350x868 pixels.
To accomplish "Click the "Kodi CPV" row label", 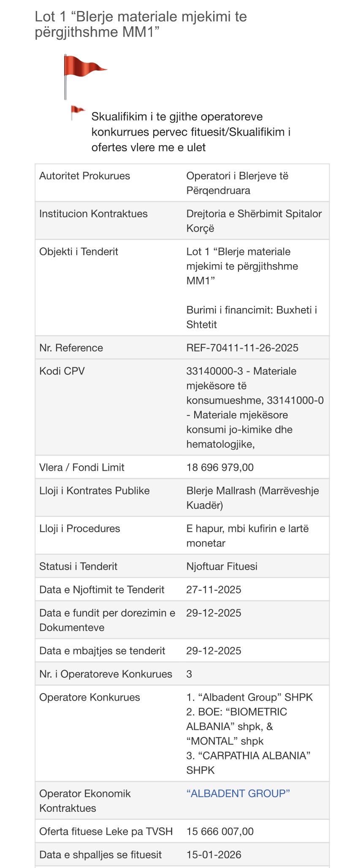I will point(62,371).
